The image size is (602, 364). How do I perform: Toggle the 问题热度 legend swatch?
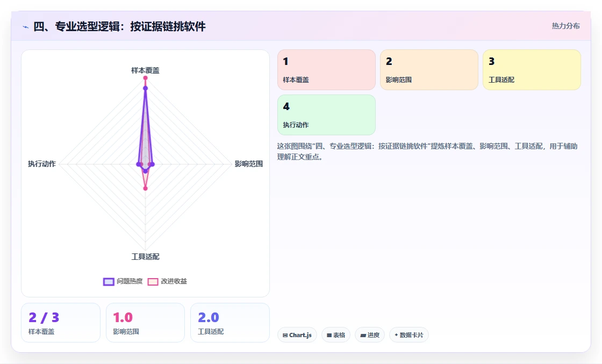109,281
